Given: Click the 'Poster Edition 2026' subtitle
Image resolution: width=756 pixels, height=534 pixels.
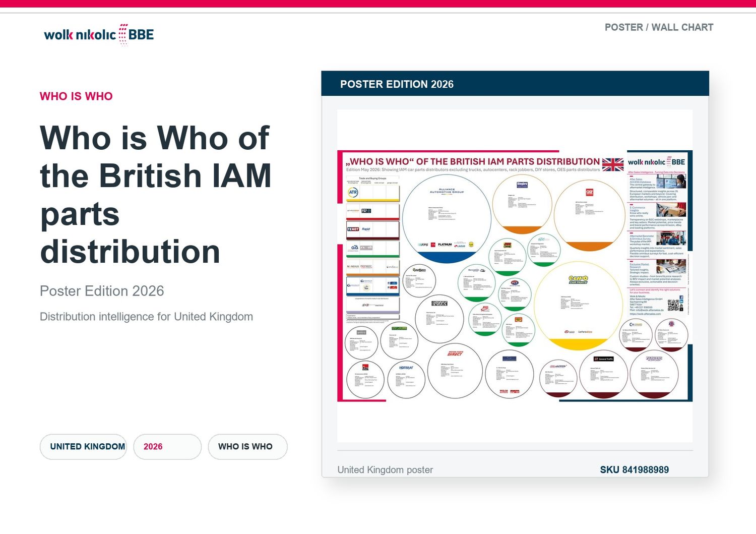Looking at the screenshot, I should pyautogui.click(x=102, y=291).
